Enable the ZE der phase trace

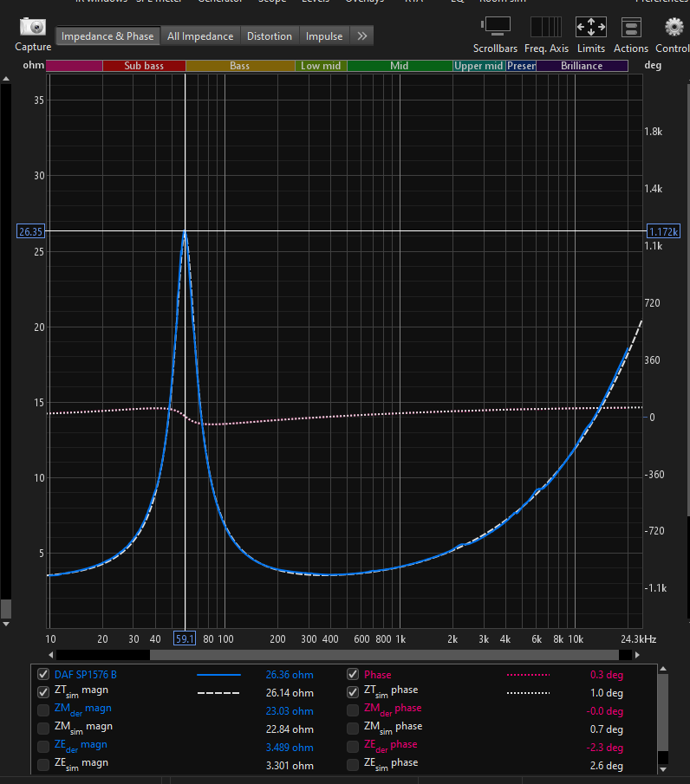click(353, 747)
